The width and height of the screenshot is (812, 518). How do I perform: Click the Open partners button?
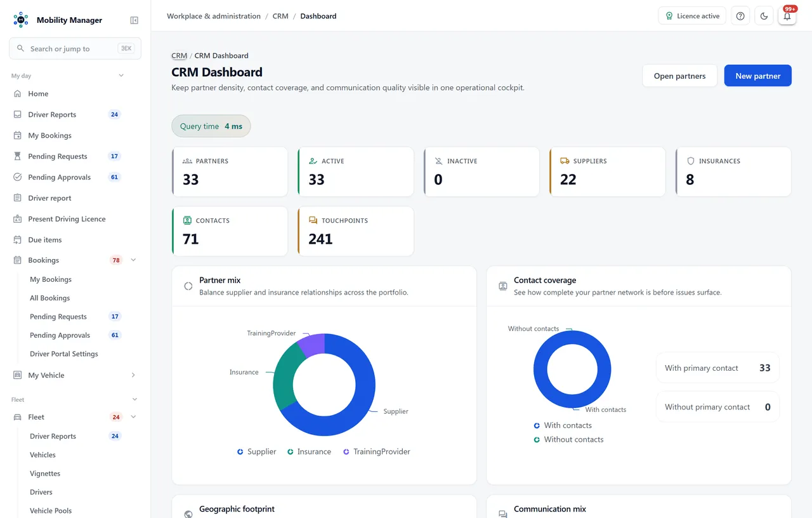(x=679, y=76)
